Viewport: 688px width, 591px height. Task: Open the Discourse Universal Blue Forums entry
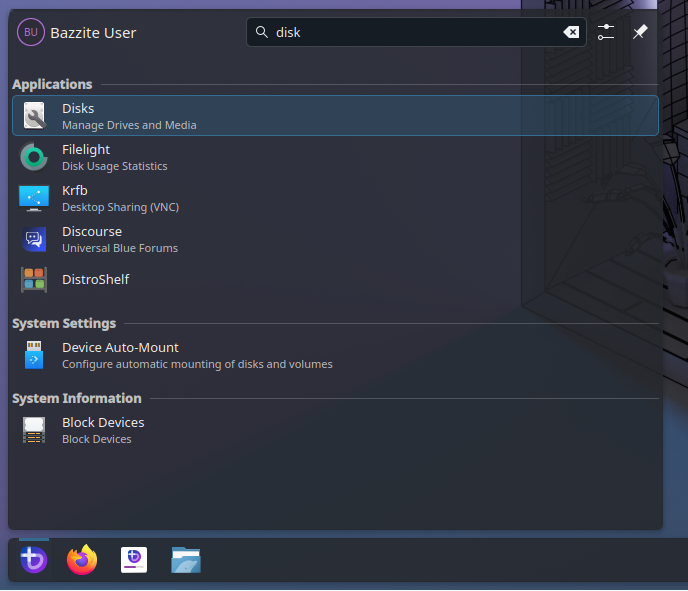pos(105,239)
